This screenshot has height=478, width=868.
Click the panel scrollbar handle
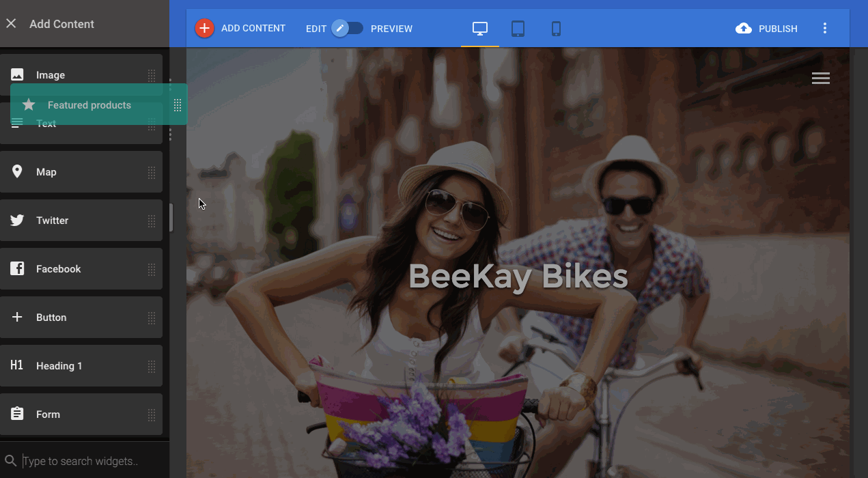[171, 218]
